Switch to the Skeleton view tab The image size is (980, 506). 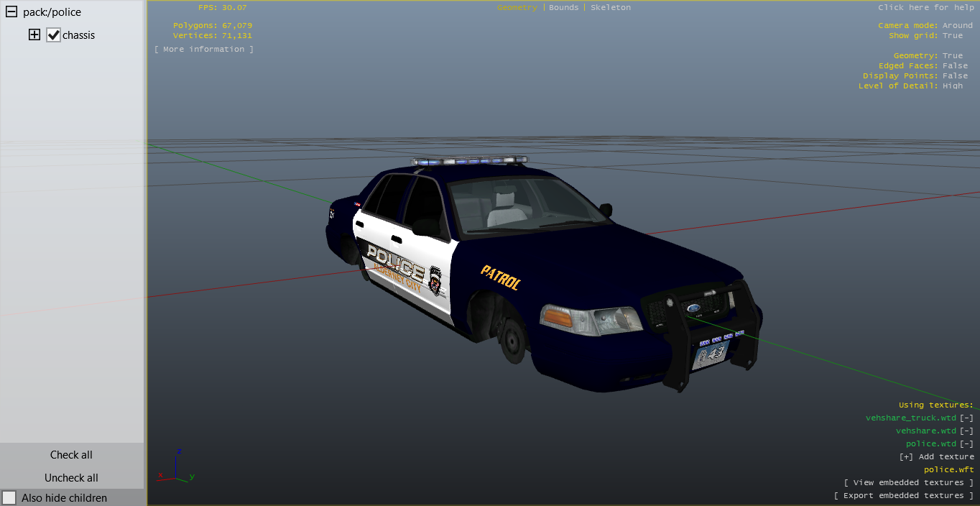(611, 7)
